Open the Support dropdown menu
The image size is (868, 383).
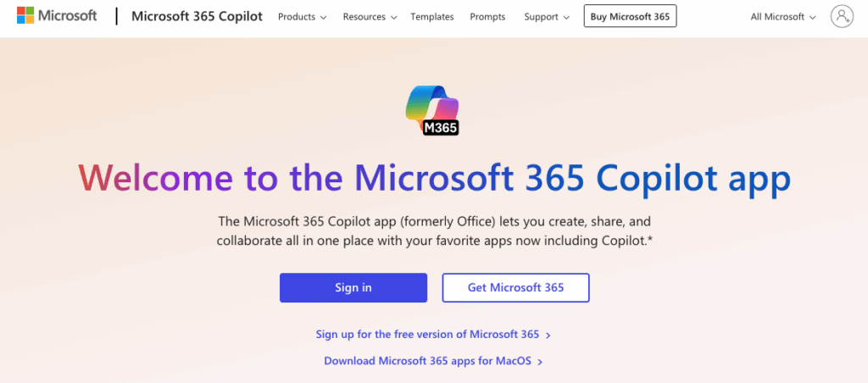pos(546,17)
